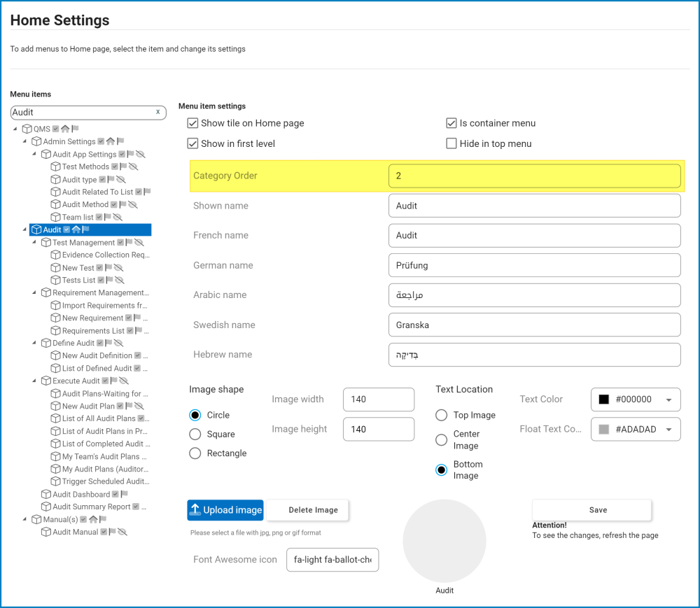Click the home icon next to Manual(s)
Viewport: 700px width, 608px height.
pyautogui.click(x=93, y=519)
